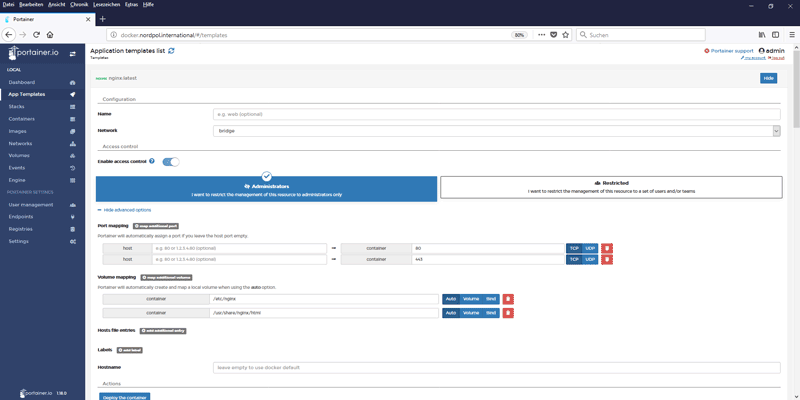The image size is (800, 400).
Task: Go to the Firefox home page
Action: point(50,35)
